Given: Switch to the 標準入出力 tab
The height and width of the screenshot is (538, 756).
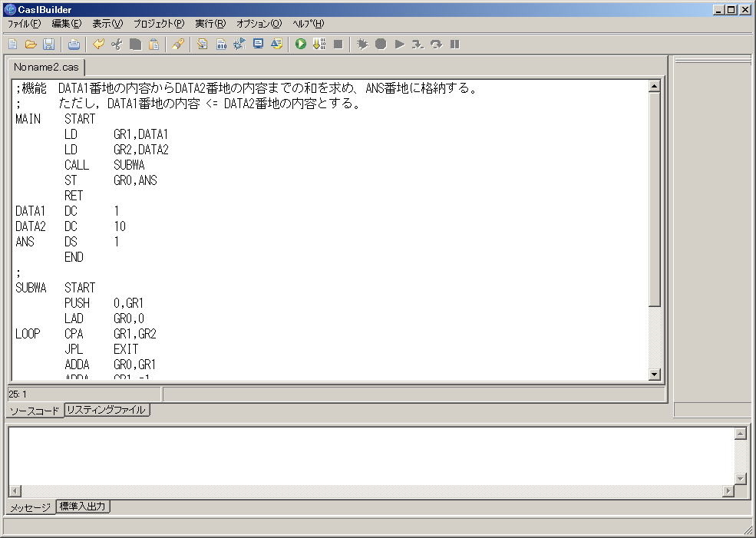Looking at the screenshot, I should [x=83, y=507].
